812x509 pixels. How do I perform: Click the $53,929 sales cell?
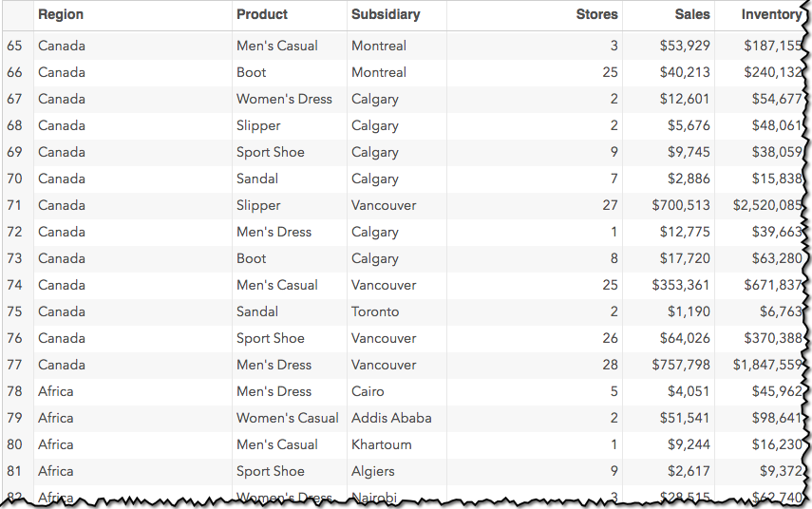pos(685,46)
